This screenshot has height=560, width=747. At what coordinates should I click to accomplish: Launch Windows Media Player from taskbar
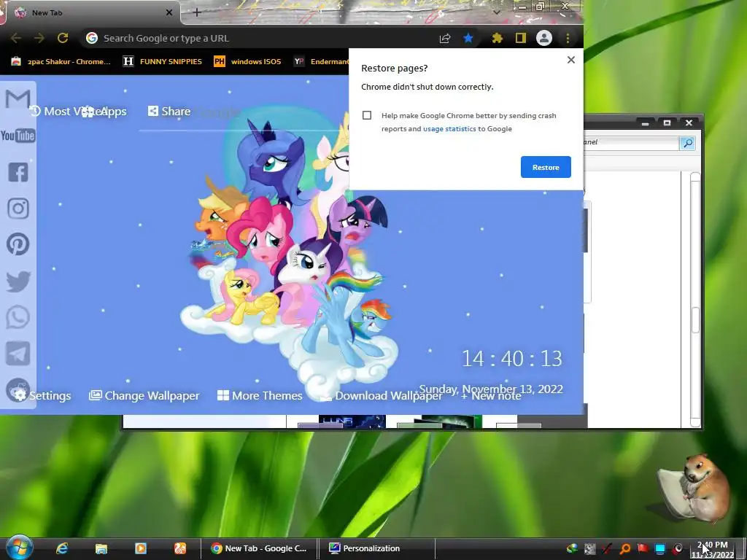pos(141,548)
